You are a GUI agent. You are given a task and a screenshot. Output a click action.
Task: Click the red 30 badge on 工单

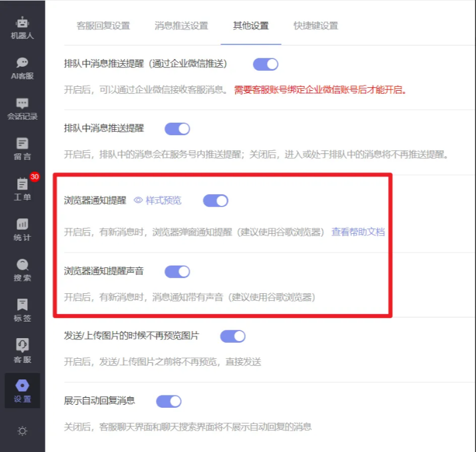pyautogui.click(x=35, y=176)
